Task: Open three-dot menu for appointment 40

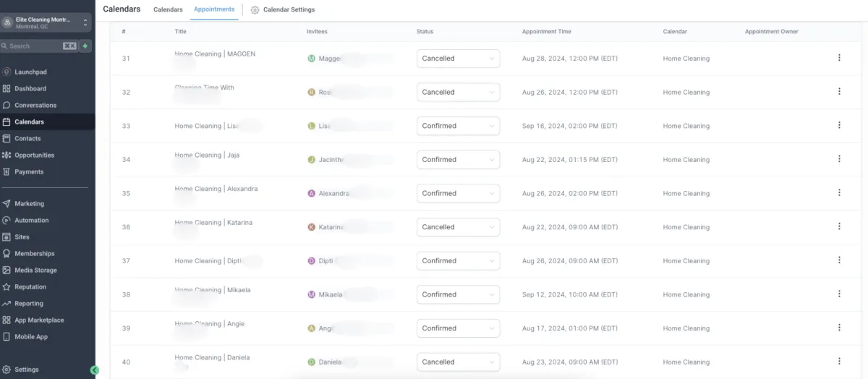Action: [x=839, y=362]
